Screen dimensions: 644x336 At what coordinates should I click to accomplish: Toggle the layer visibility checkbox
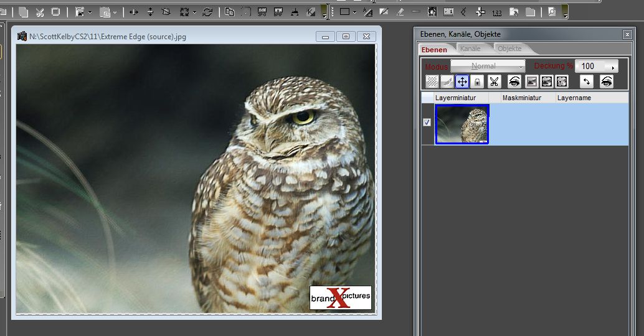[427, 123]
